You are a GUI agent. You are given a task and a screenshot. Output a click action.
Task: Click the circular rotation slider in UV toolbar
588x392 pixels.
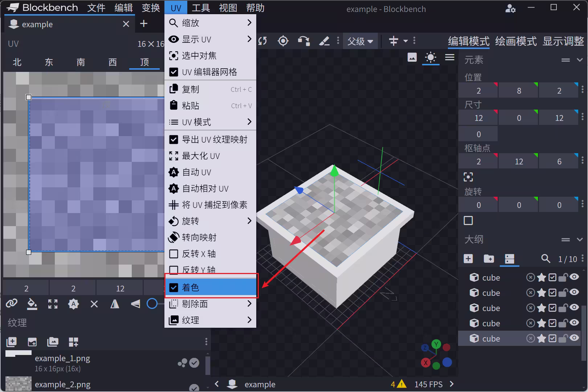(x=152, y=304)
